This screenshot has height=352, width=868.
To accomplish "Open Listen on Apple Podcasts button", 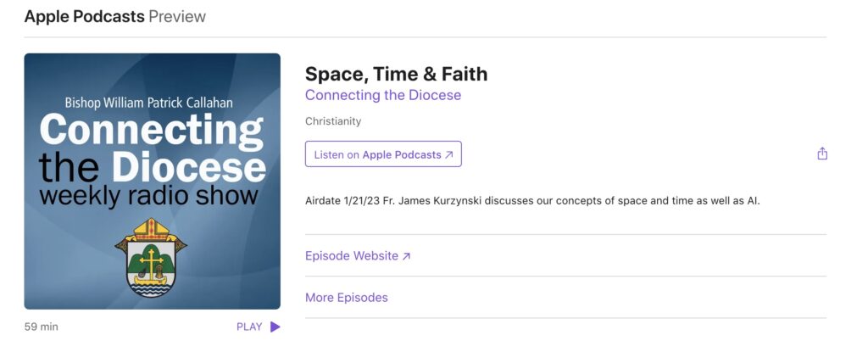I will point(383,154).
